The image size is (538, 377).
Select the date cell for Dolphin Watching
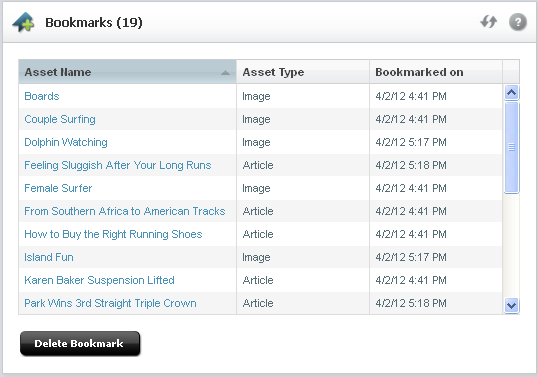point(436,142)
